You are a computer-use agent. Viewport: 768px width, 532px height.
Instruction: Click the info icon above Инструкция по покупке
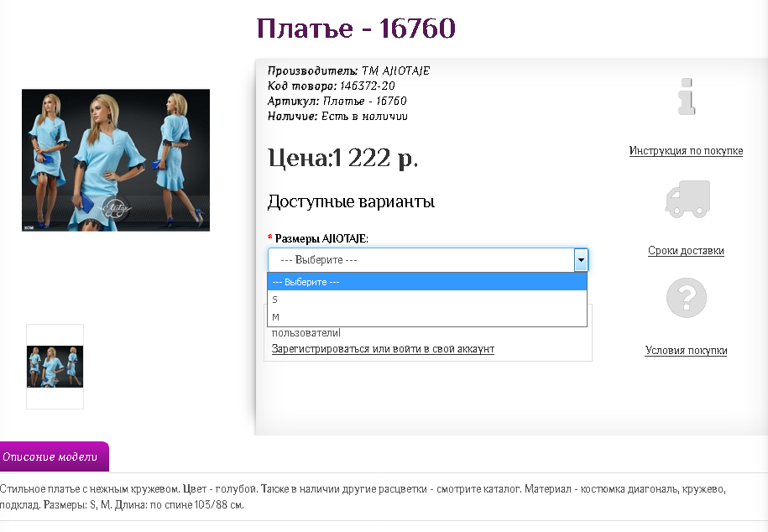(x=687, y=96)
